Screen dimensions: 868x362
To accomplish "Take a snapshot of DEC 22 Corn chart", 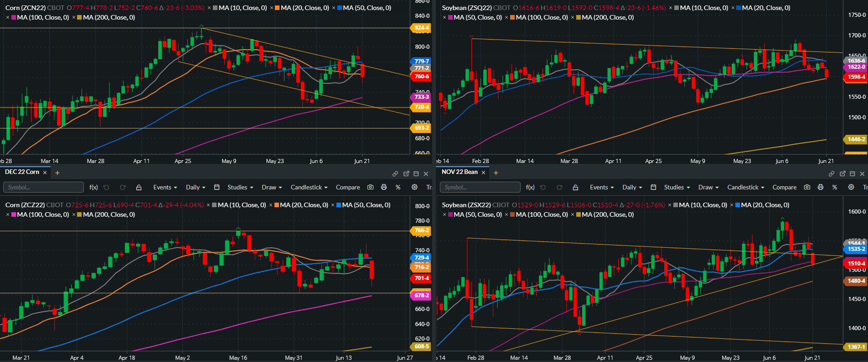I will (370, 187).
